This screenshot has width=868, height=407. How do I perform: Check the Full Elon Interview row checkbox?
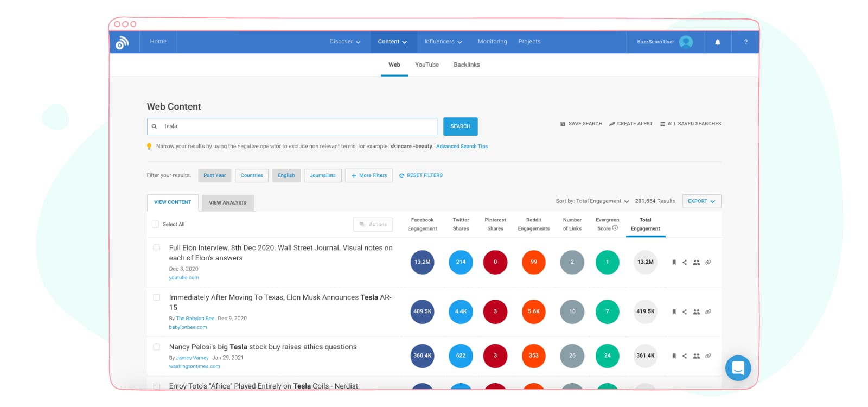(156, 248)
